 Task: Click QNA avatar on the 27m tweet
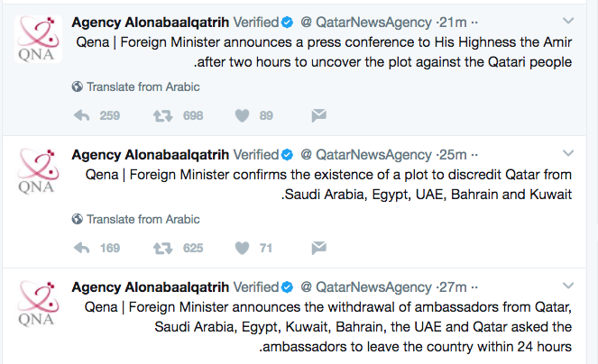(38, 304)
